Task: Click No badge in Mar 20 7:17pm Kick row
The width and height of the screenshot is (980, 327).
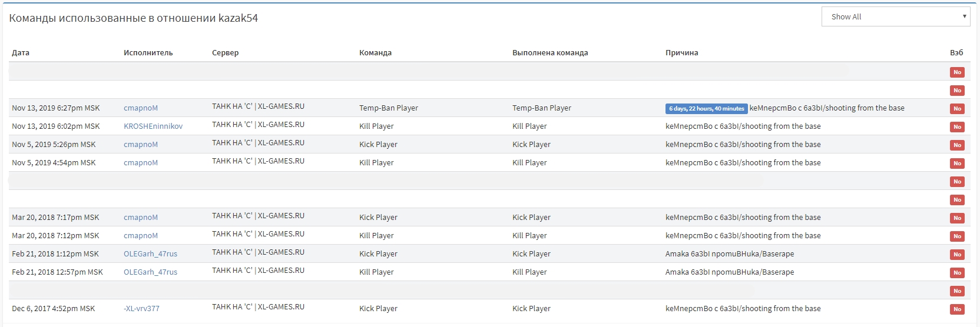Action: click(x=957, y=218)
